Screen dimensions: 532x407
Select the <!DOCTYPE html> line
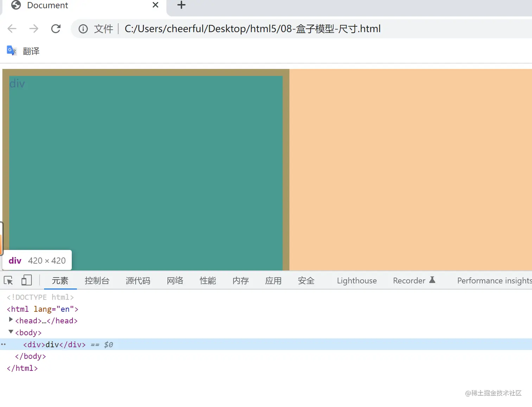(x=40, y=297)
